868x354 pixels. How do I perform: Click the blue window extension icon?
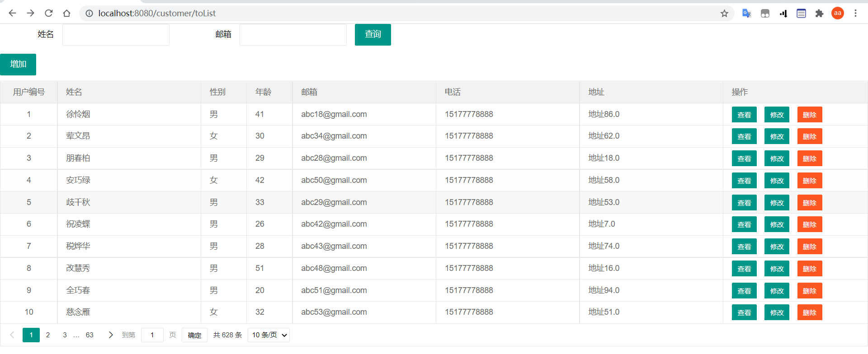801,13
